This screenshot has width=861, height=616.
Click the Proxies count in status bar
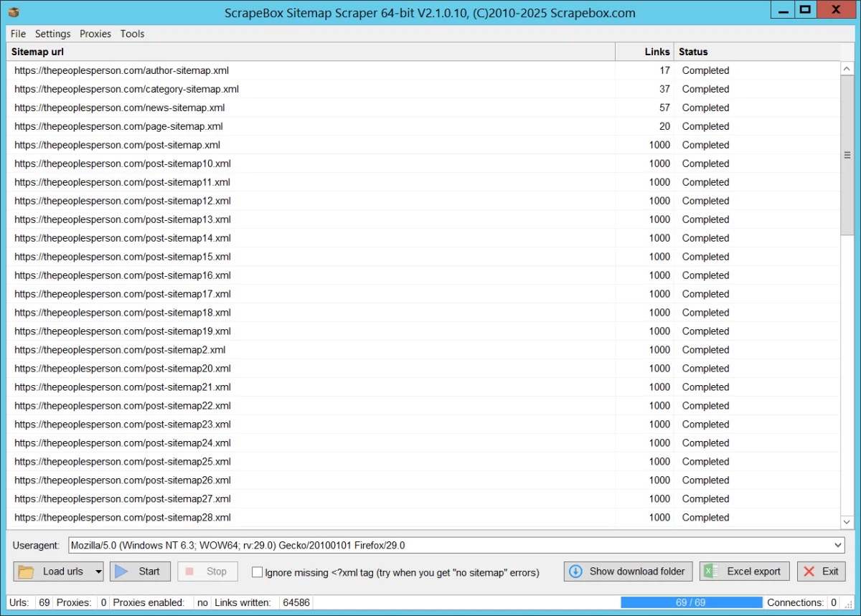pos(103,602)
